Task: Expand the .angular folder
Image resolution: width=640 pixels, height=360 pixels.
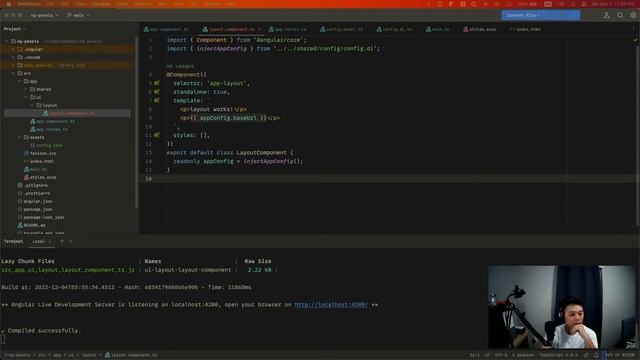Action: tap(13, 49)
